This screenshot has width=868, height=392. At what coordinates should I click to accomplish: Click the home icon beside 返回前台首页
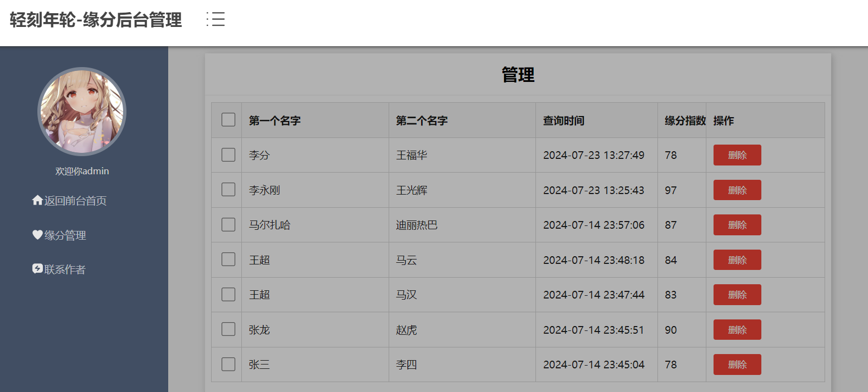tap(37, 200)
